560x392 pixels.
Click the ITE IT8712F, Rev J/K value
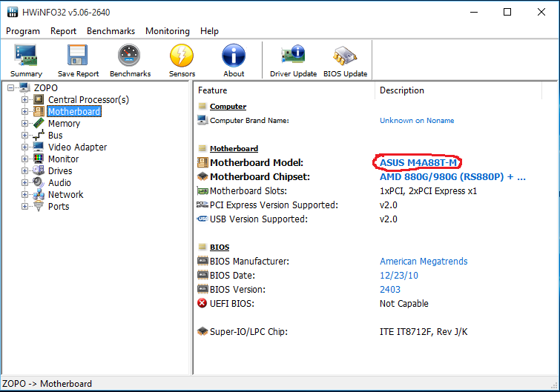424,332
